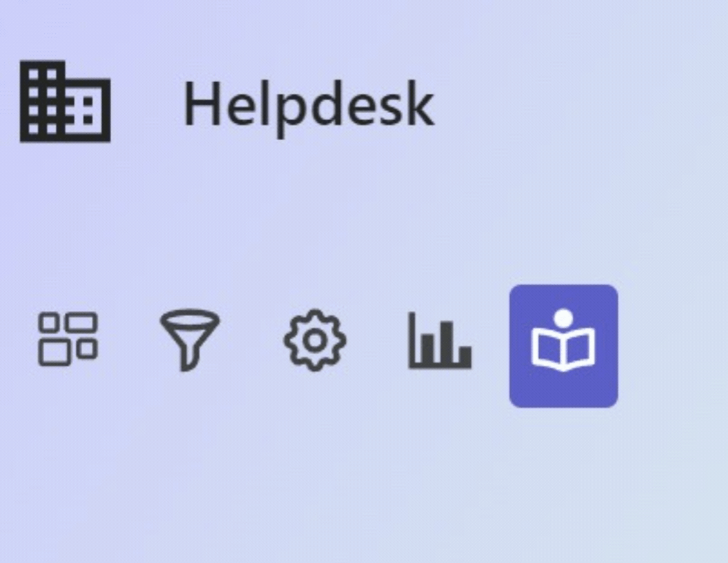
Task: View analytics with the chart icon
Action: coord(440,341)
